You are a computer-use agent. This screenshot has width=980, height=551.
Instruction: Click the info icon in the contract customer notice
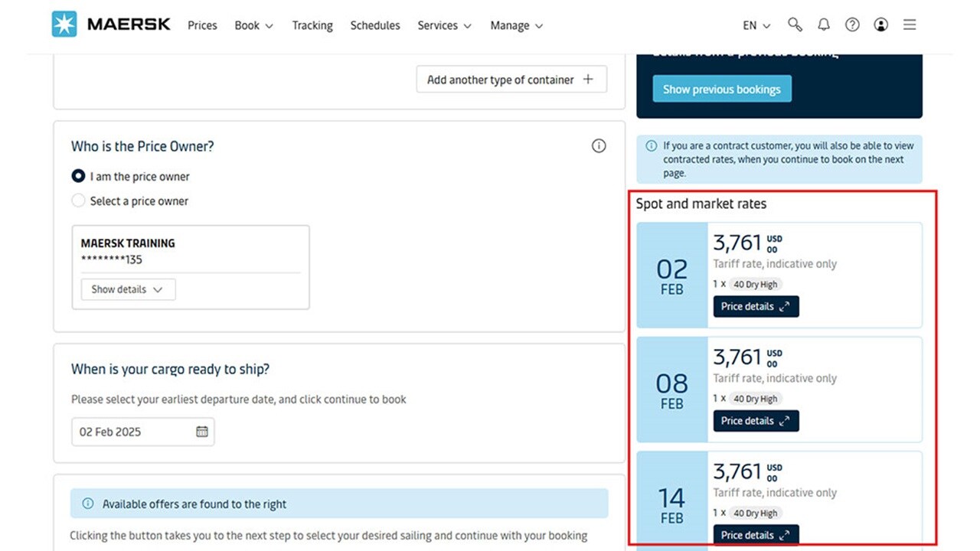650,145
